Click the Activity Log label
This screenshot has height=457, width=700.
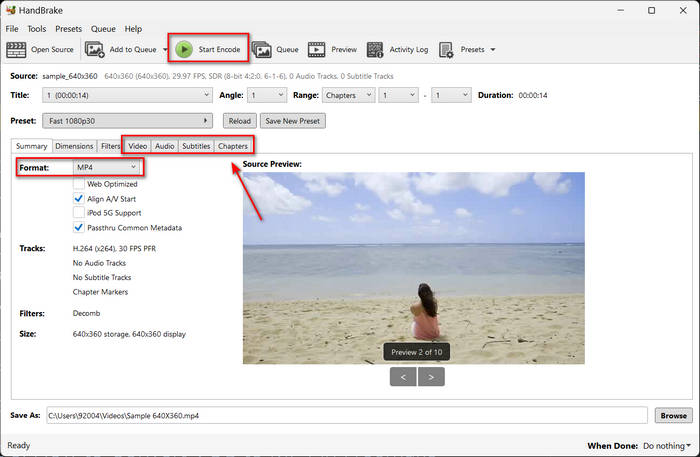click(x=408, y=50)
